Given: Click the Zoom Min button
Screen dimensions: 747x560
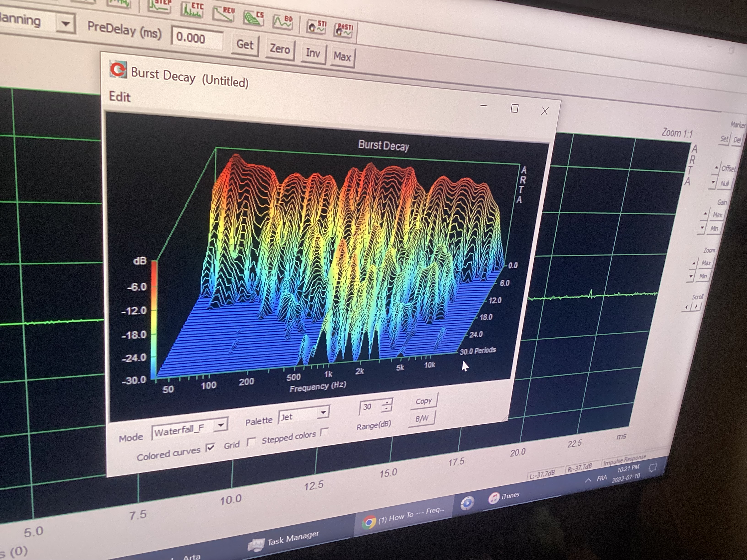Looking at the screenshot, I should (703, 277).
